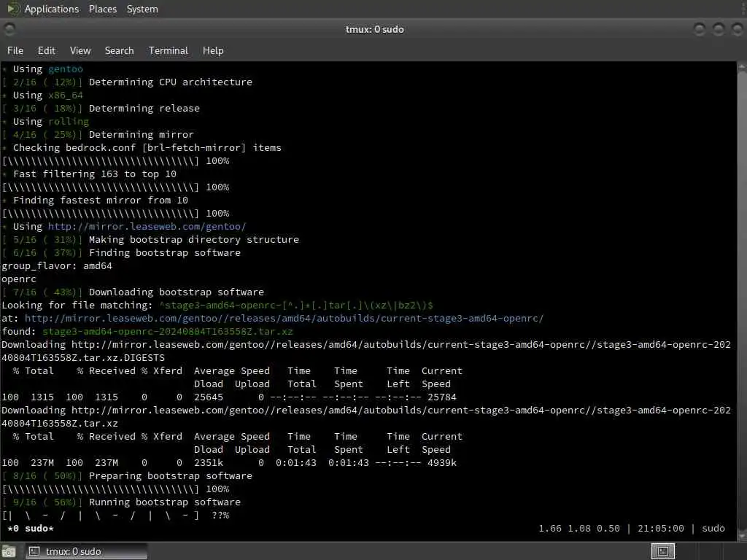The image size is (747, 560).
Task: Click the 'tmux: 0 sudo' window title
Action: pyautogui.click(x=374, y=29)
